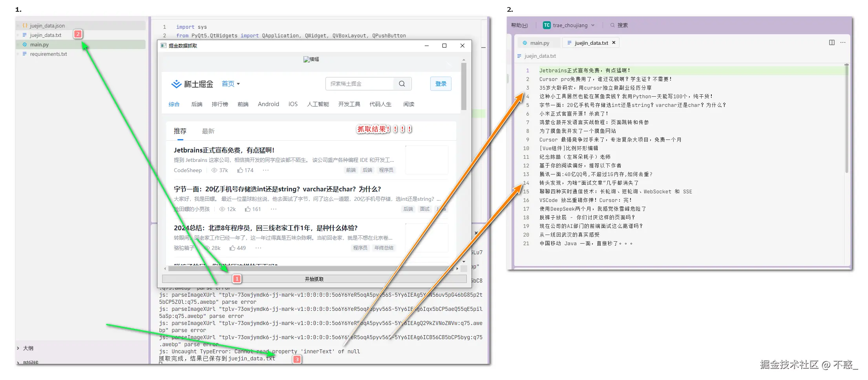Image resolution: width=868 pixels, height=380 pixels.
Task: Click the broken 横幅 banner image
Action: [x=311, y=59]
